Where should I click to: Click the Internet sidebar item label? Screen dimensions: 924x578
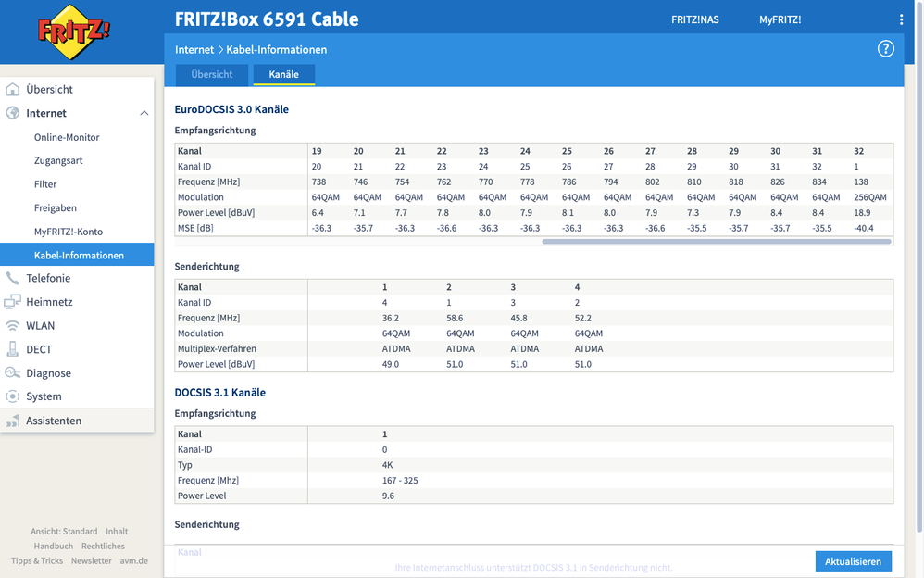(46, 113)
